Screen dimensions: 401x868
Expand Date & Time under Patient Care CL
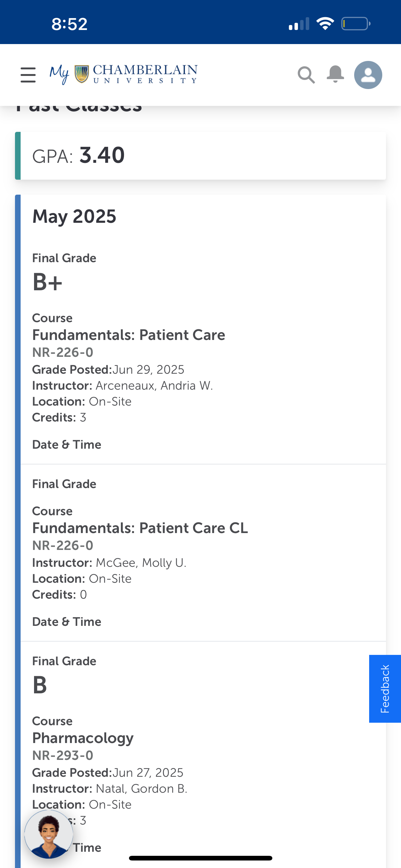[x=67, y=622]
